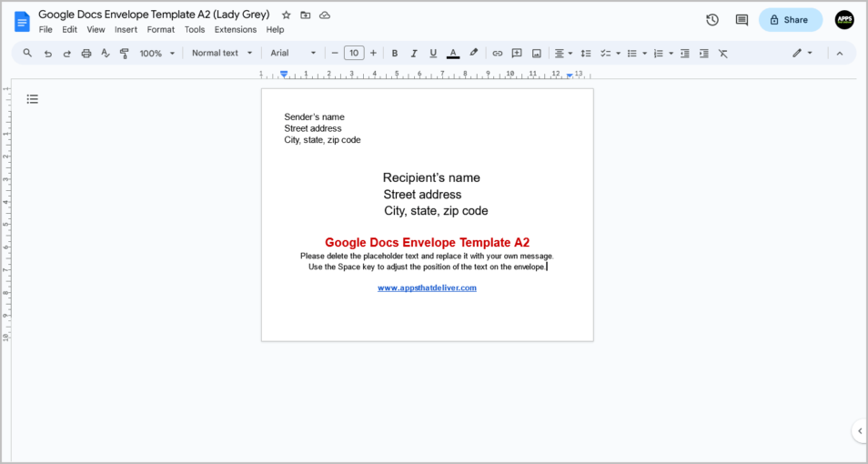Toggle italic formatting

pyautogui.click(x=413, y=54)
